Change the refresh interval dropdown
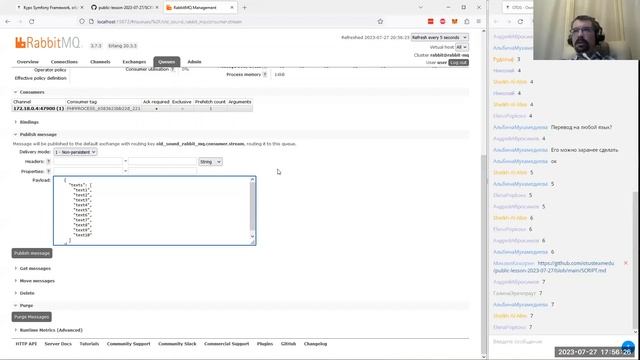The height and width of the screenshot is (360, 640). click(439, 37)
